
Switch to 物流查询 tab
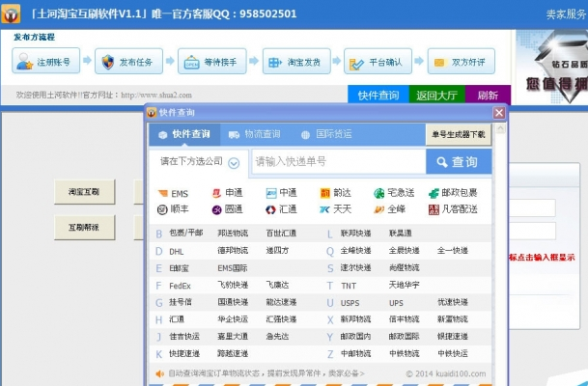point(255,134)
